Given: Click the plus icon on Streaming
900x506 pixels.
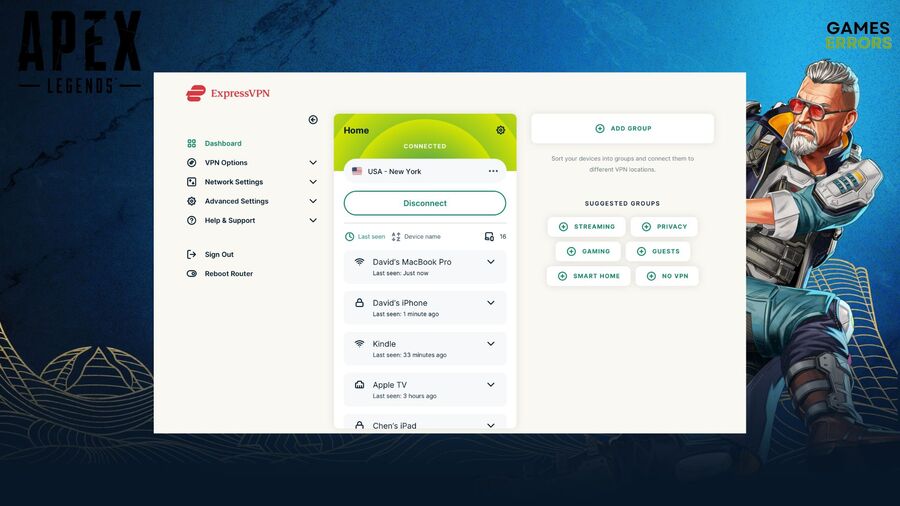Looking at the screenshot, I should tap(563, 227).
